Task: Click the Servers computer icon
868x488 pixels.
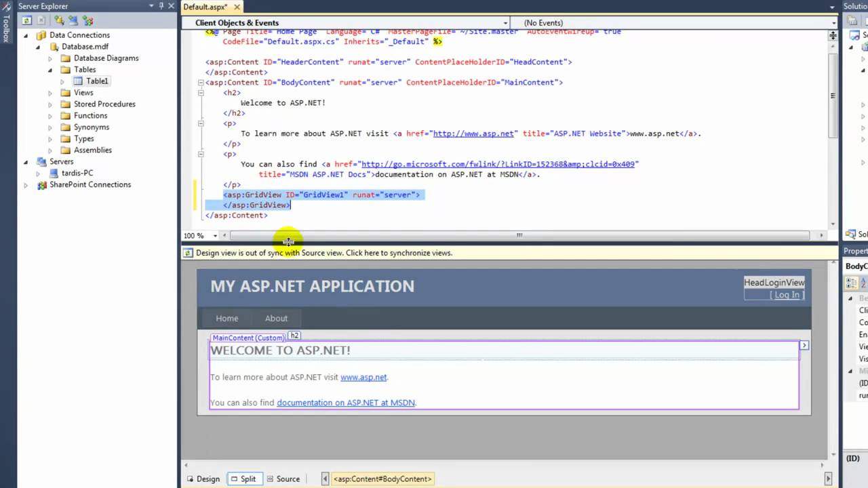Action: point(41,161)
